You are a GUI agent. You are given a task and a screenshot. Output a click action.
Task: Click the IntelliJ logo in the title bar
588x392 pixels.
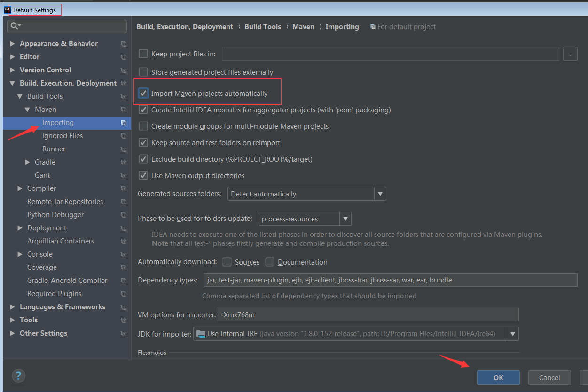pos(7,9)
